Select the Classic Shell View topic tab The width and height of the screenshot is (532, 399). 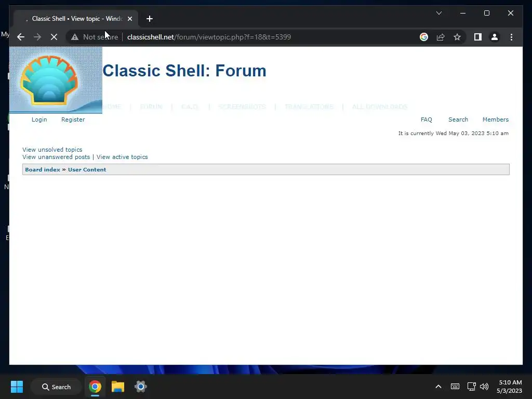click(x=76, y=19)
